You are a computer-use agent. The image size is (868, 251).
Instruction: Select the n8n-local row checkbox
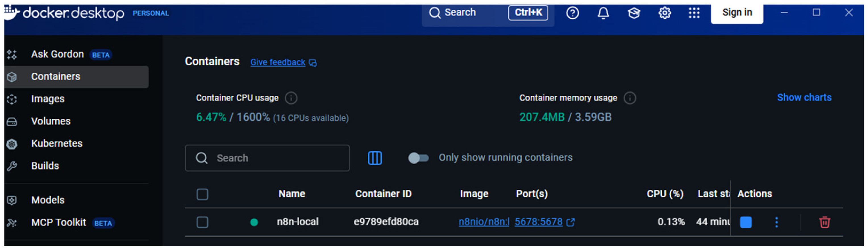[202, 222]
